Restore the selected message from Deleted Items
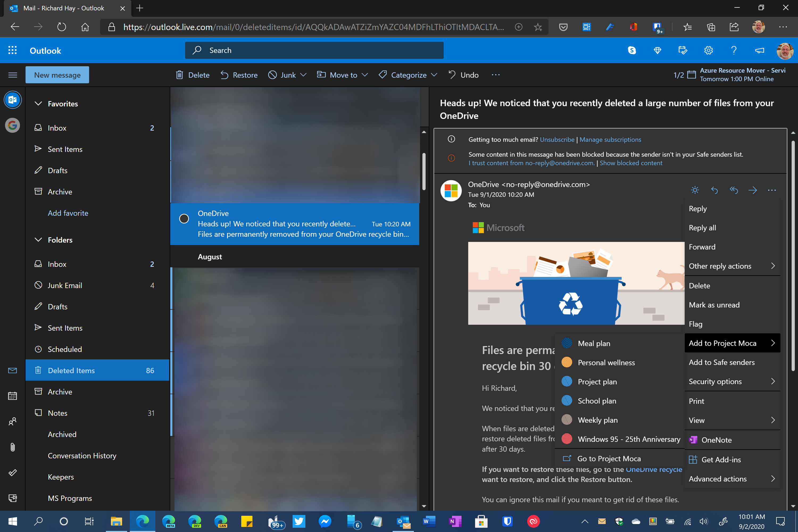This screenshot has height=532, width=798. tap(239, 75)
